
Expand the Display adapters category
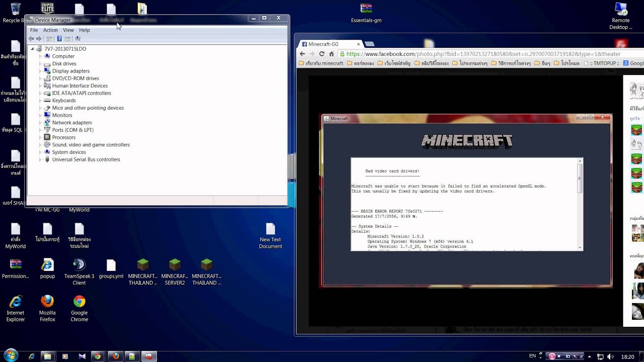[40, 71]
